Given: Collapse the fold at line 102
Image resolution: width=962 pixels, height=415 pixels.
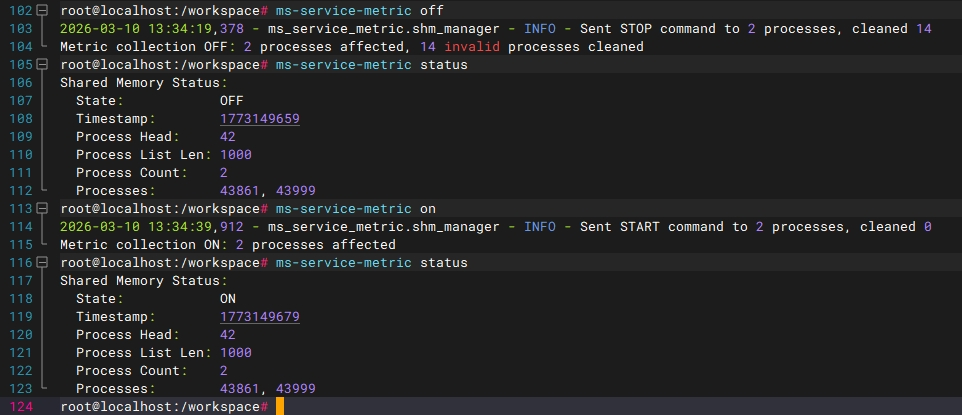Looking at the screenshot, I should tap(42, 10).
